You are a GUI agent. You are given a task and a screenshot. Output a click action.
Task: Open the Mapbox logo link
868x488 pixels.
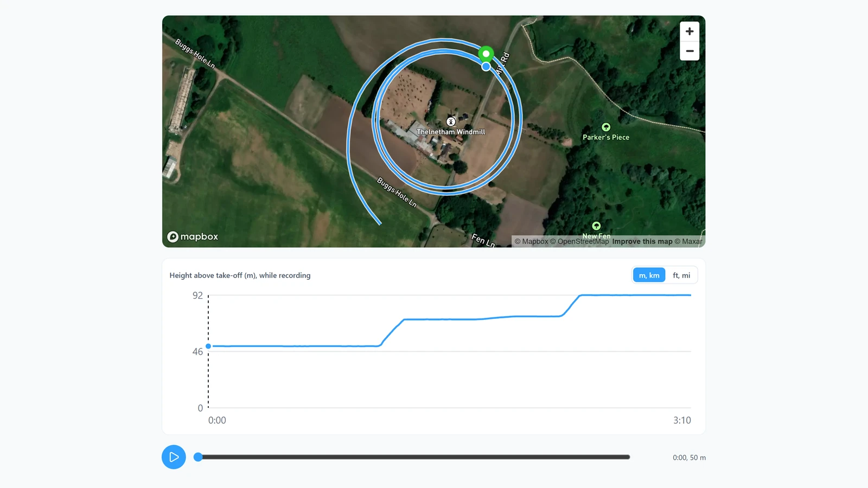click(x=193, y=236)
